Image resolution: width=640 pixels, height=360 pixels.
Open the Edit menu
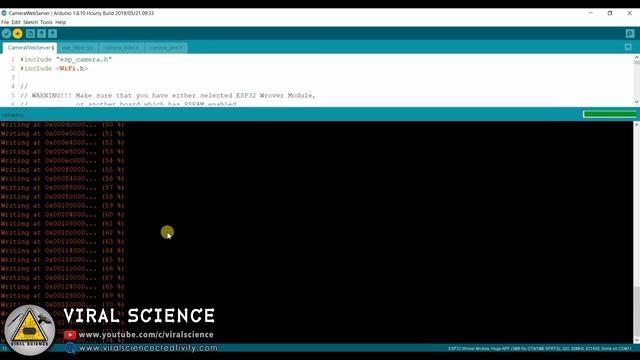[16, 22]
